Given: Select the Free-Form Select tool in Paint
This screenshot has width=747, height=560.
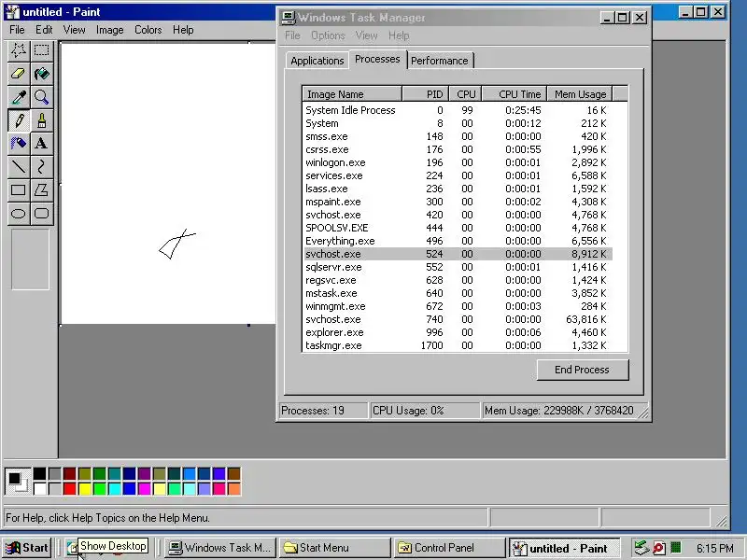Looking at the screenshot, I should 19,50.
